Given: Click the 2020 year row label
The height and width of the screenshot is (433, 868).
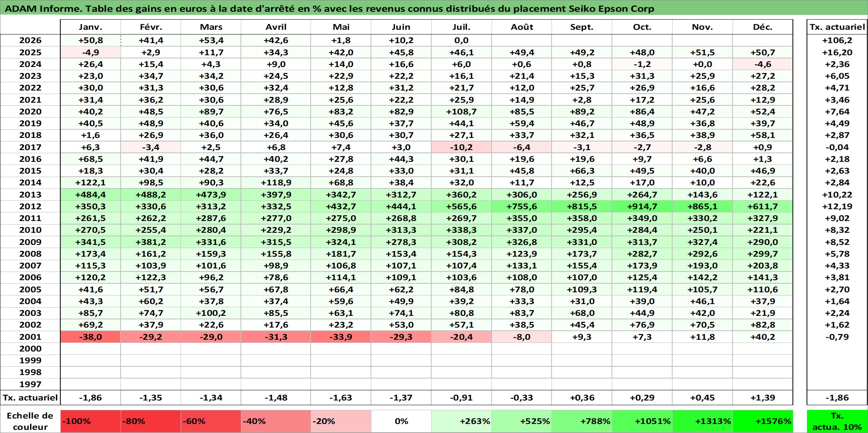Looking at the screenshot, I should pyautogui.click(x=30, y=112).
